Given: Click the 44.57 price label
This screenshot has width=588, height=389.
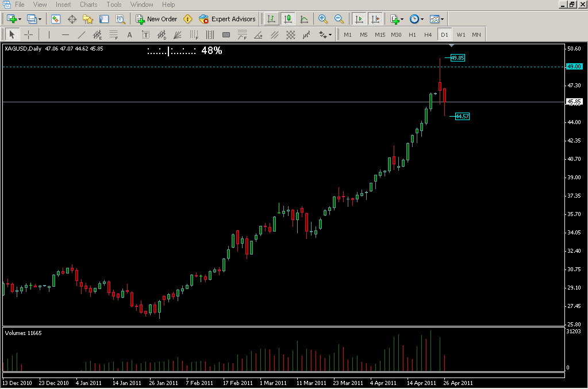Looking at the screenshot, I should pyautogui.click(x=462, y=117).
